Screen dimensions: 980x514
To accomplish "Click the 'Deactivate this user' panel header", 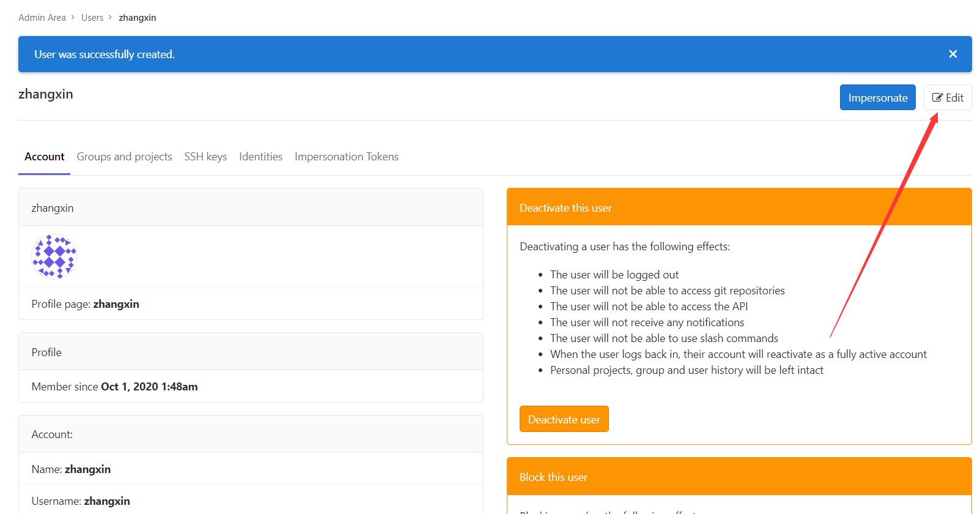I will point(565,208).
